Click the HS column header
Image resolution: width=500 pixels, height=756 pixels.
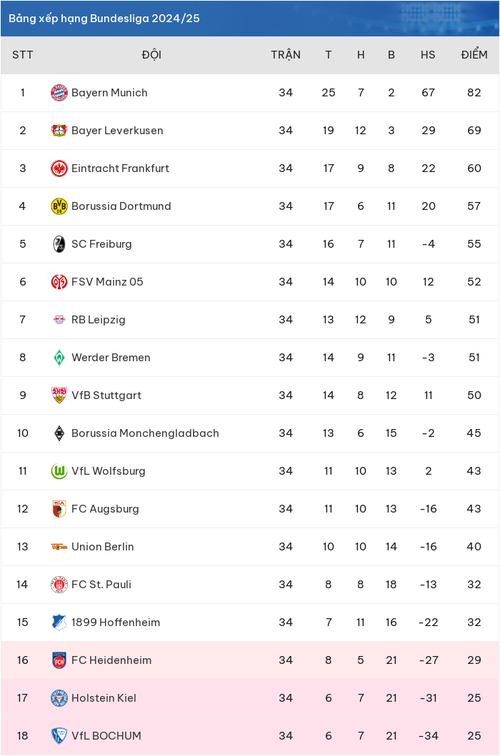point(428,54)
